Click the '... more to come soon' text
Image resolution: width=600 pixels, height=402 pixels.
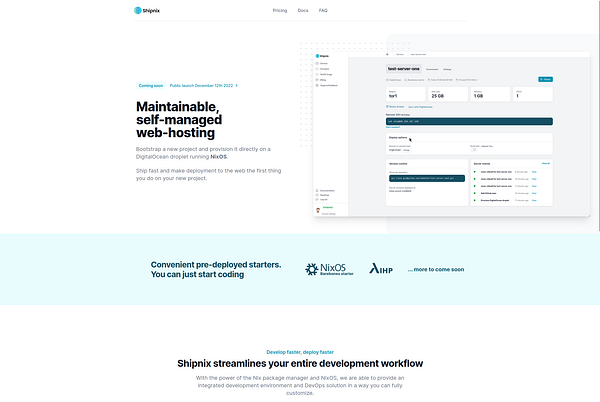pyautogui.click(x=436, y=269)
